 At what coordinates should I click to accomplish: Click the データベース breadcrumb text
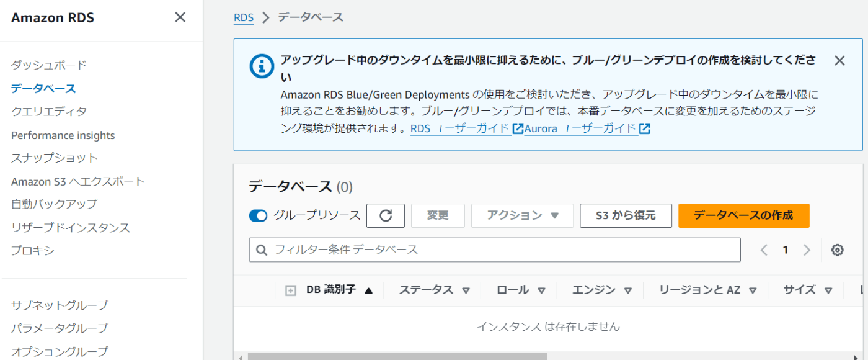click(x=311, y=17)
